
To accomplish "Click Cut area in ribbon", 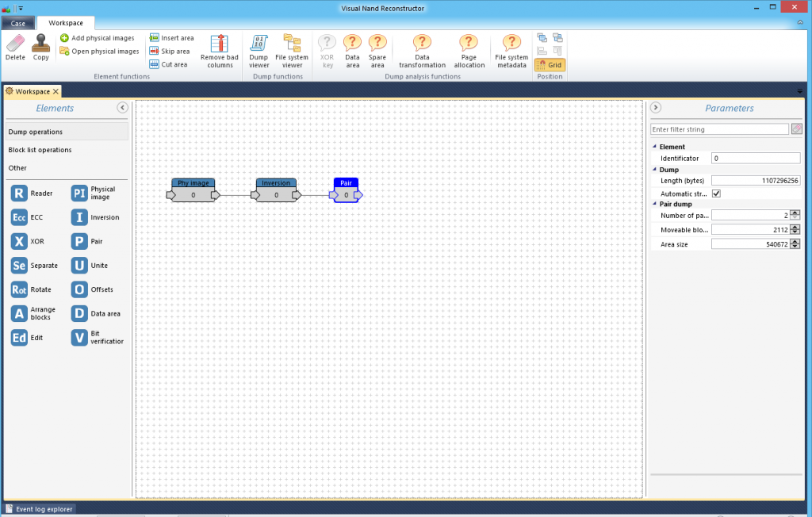I will 168,64.
